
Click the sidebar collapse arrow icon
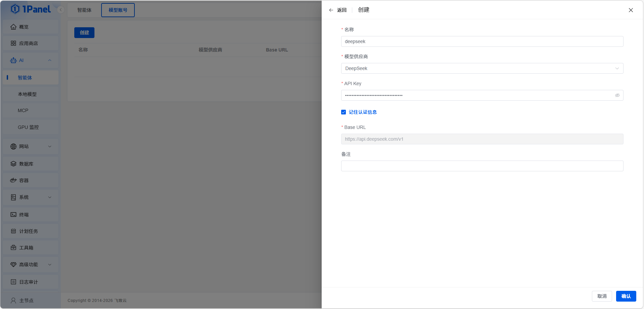coord(61,10)
